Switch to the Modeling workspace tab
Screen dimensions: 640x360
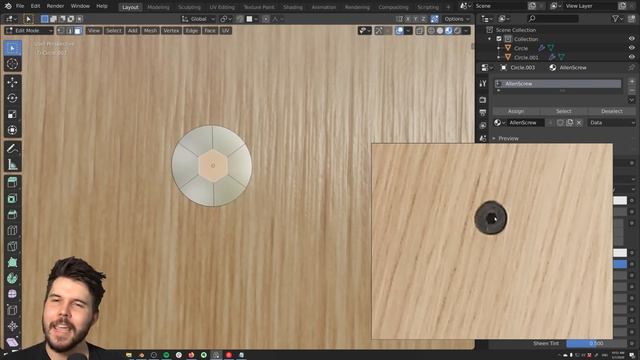[158, 7]
